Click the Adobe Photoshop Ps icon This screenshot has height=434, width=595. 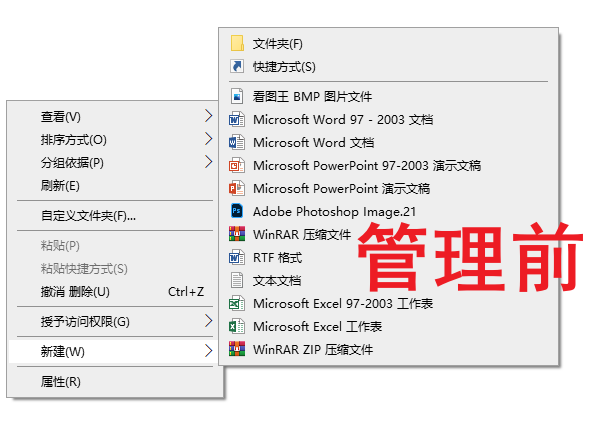pyautogui.click(x=237, y=211)
